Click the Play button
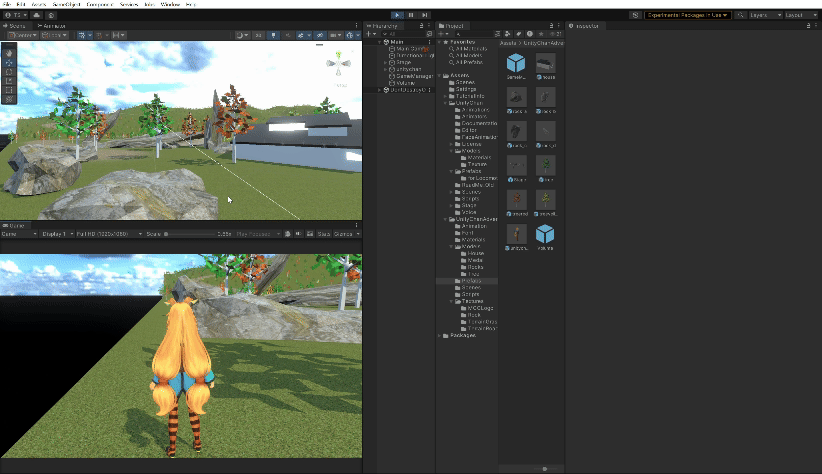This screenshot has height=474, width=822. click(x=397, y=15)
